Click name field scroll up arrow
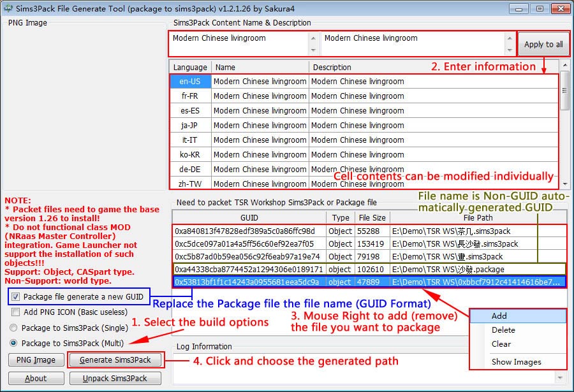The image size is (574, 392). pos(313,38)
